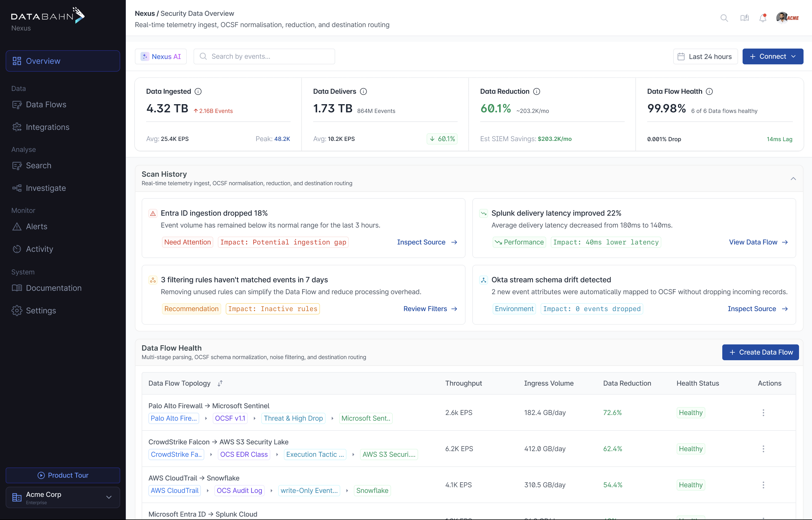The width and height of the screenshot is (812, 520).
Task: Click the write-Only Event... chip
Action: (309, 491)
